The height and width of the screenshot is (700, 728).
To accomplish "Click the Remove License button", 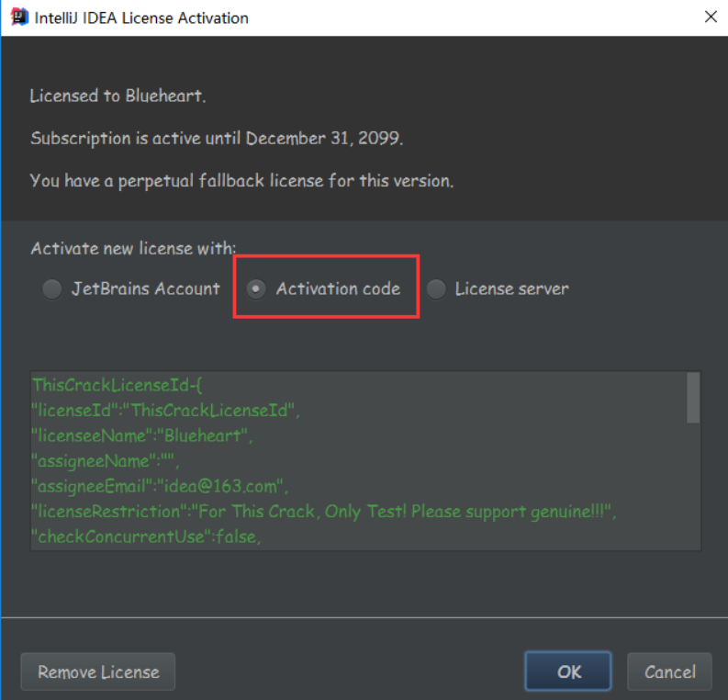I will [x=98, y=672].
